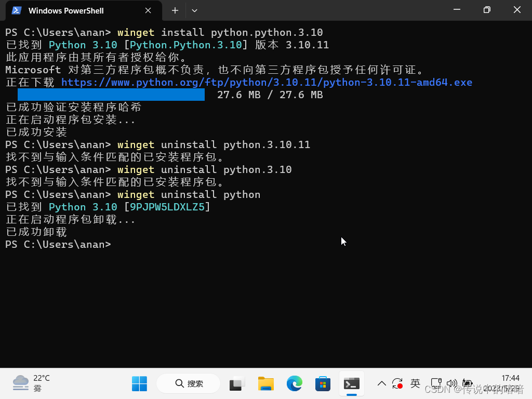Click the 'winget uninstall python.3.10' command
This screenshot has height=399, width=532.
[205, 170]
